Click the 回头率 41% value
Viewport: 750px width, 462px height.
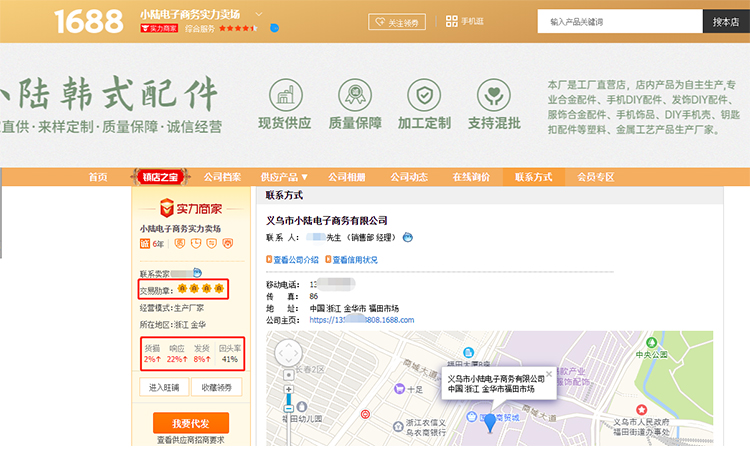[230, 359]
